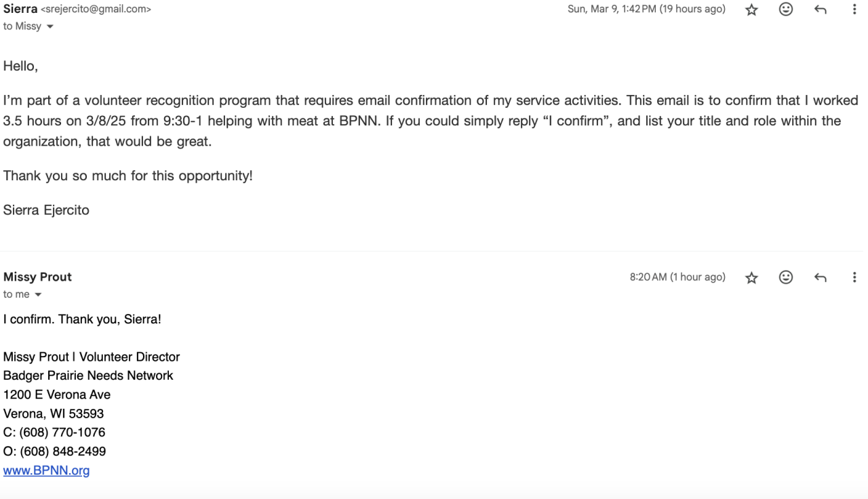Add emoji reaction to Missy's reply

tap(786, 277)
